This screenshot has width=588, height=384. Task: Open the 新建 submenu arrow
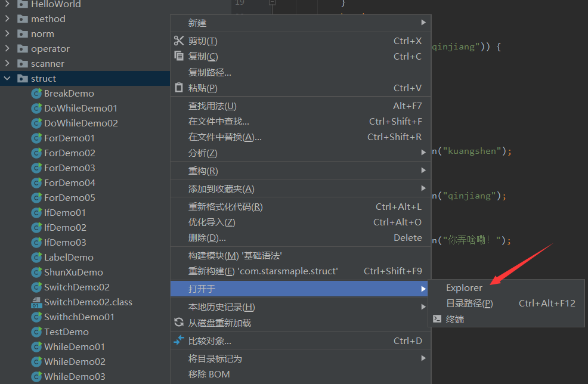point(423,23)
